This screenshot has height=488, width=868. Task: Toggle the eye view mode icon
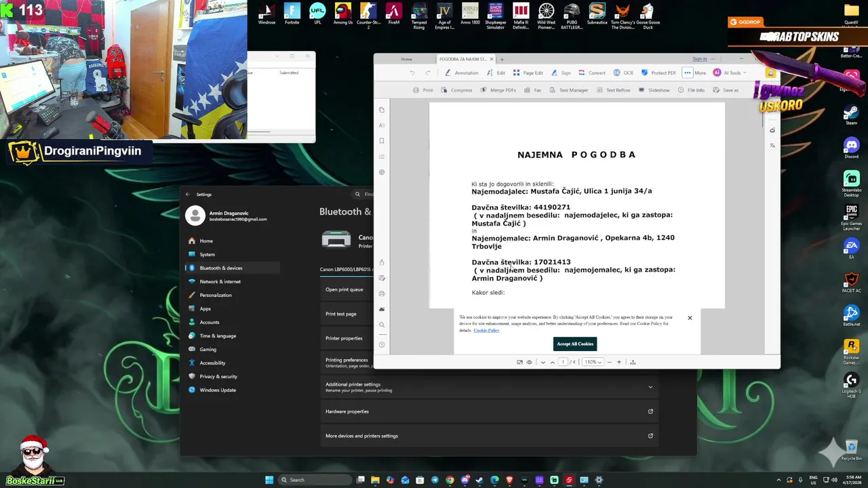pyautogui.click(x=529, y=362)
